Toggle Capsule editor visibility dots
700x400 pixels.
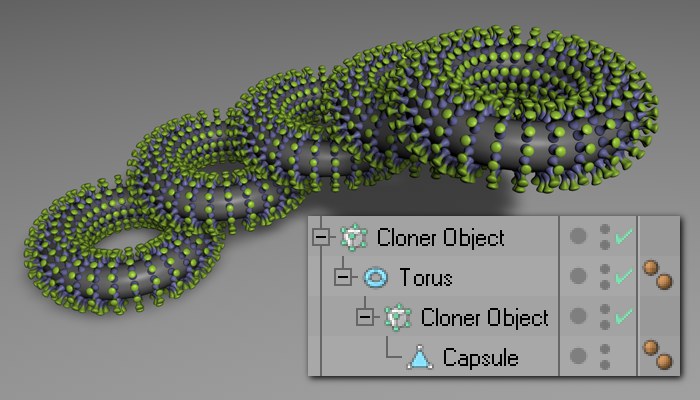pyautogui.click(x=605, y=357)
